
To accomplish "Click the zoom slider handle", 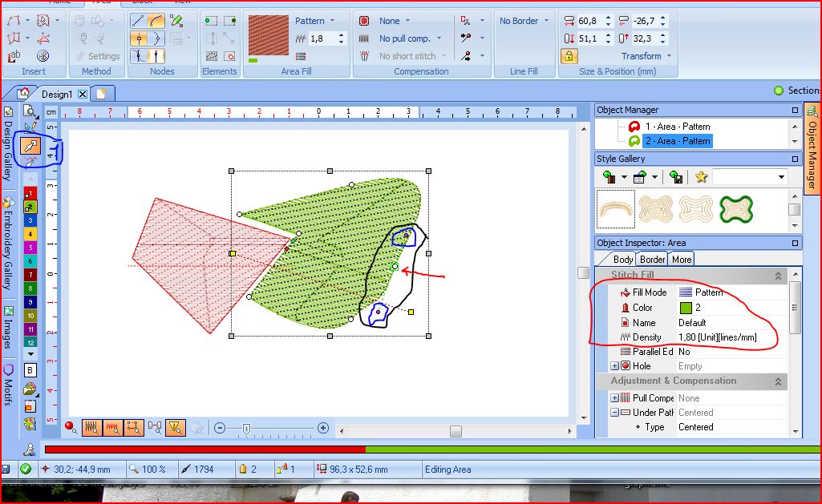I will tap(246, 429).
